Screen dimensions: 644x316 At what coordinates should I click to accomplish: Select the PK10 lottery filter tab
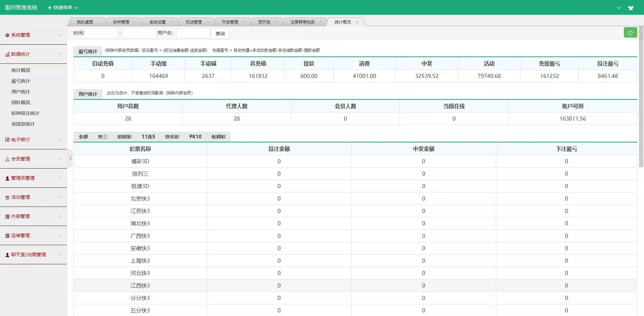click(x=195, y=137)
